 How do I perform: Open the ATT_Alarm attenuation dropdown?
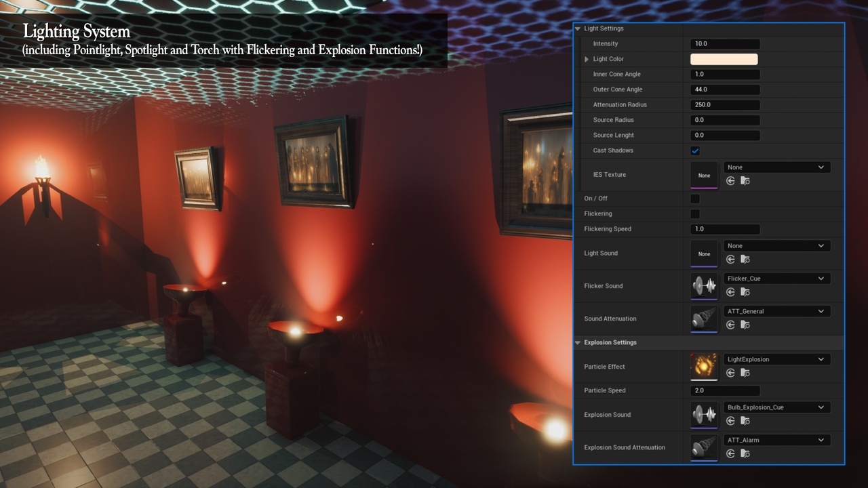(x=776, y=440)
